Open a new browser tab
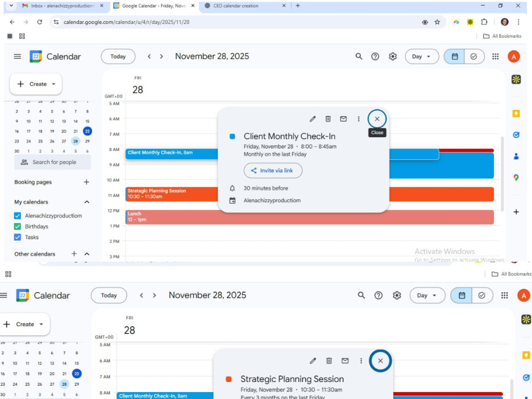This screenshot has height=399, width=532. pos(298,6)
